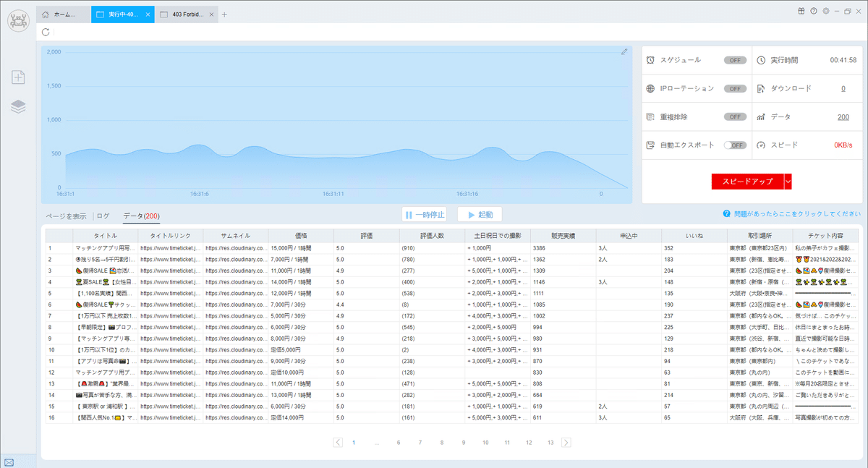Select the データ(200) tab
The height and width of the screenshot is (468, 868).
pyautogui.click(x=141, y=216)
